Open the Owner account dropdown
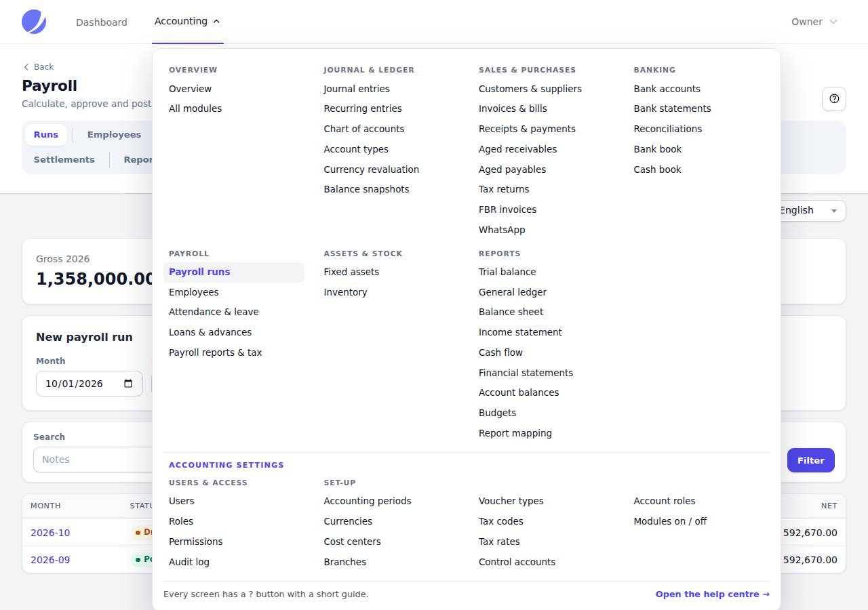868x610 pixels. (814, 22)
